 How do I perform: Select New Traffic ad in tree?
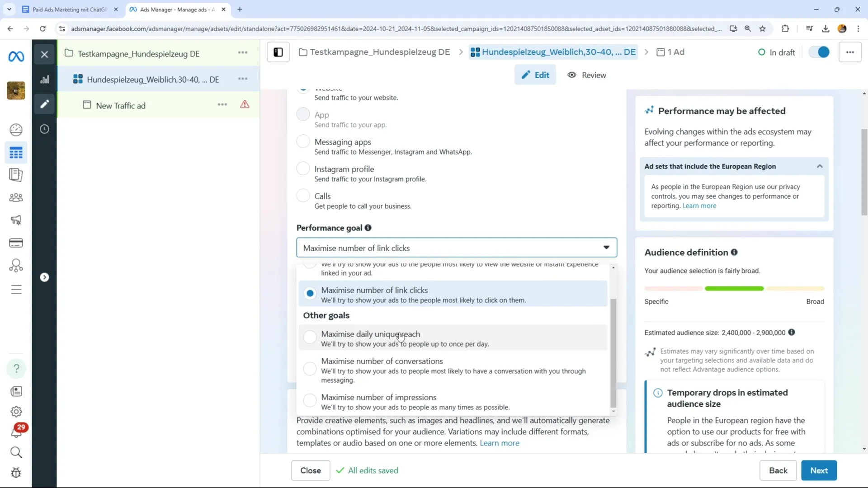[x=121, y=106]
